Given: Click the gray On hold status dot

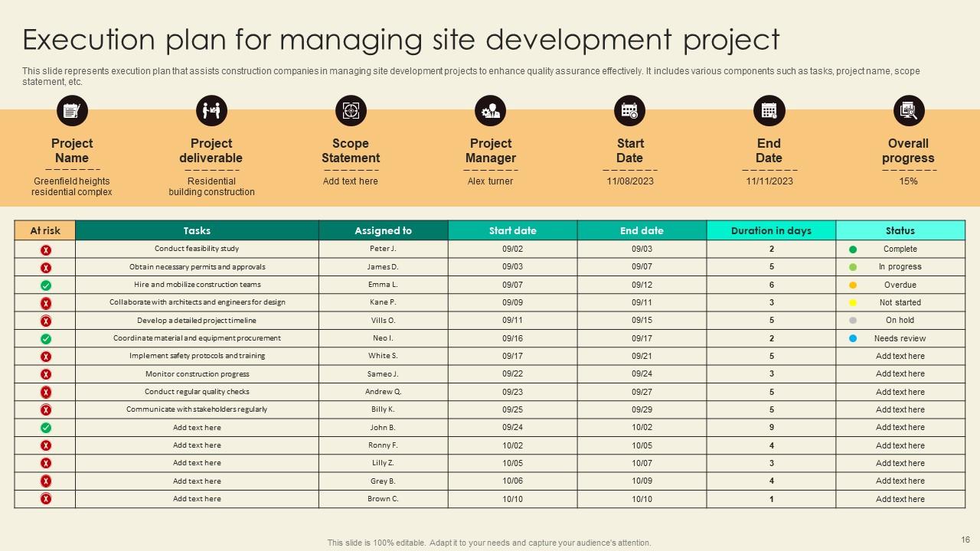Looking at the screenshot, I should (851, 320).
